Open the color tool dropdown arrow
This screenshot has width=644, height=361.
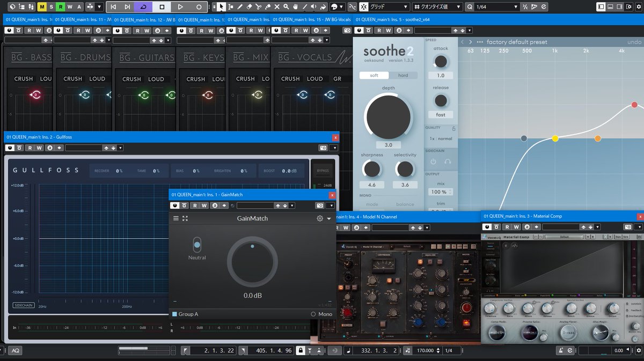pos(341,7)
